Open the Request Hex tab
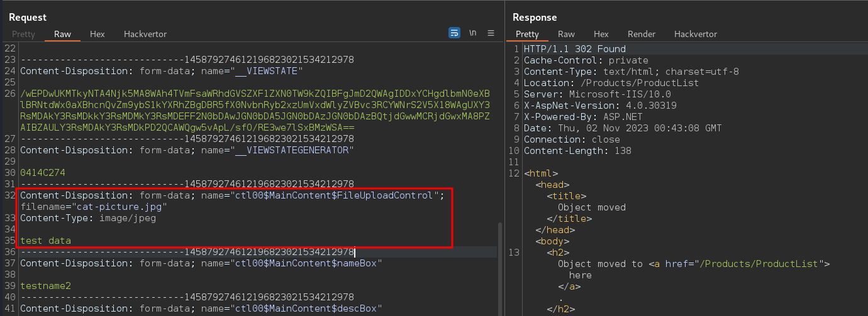Image resolution: width=868 pixels, height=316 pixels. 97,34
